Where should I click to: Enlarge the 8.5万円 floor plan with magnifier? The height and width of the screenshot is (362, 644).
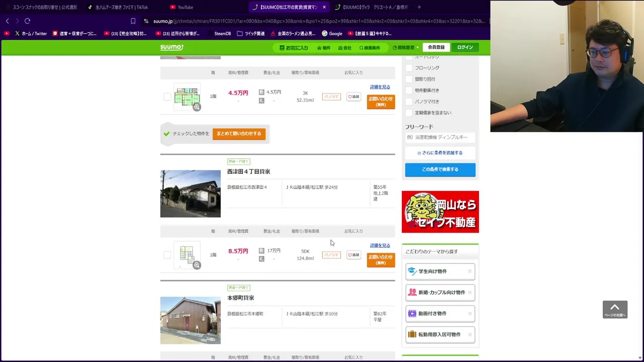point(197,265)
